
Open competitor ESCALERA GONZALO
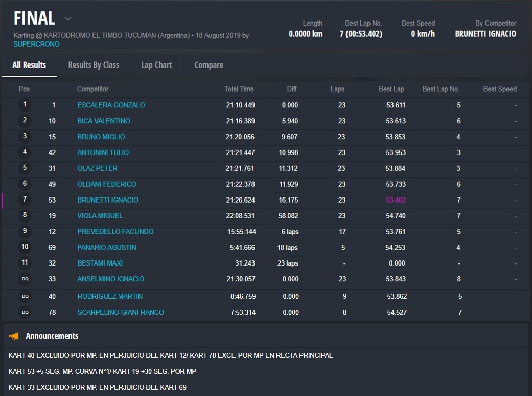click(x=111, y=105)
